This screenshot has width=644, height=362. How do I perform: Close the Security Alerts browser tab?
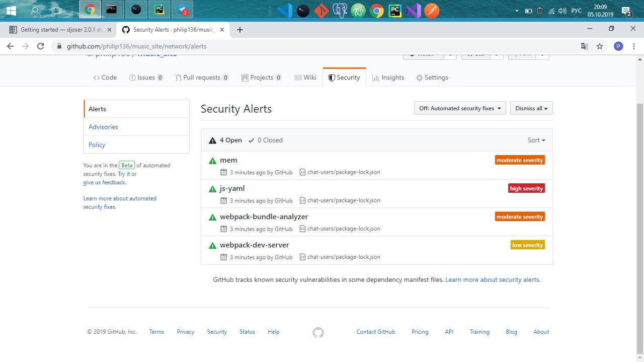[x=222, y=30]
